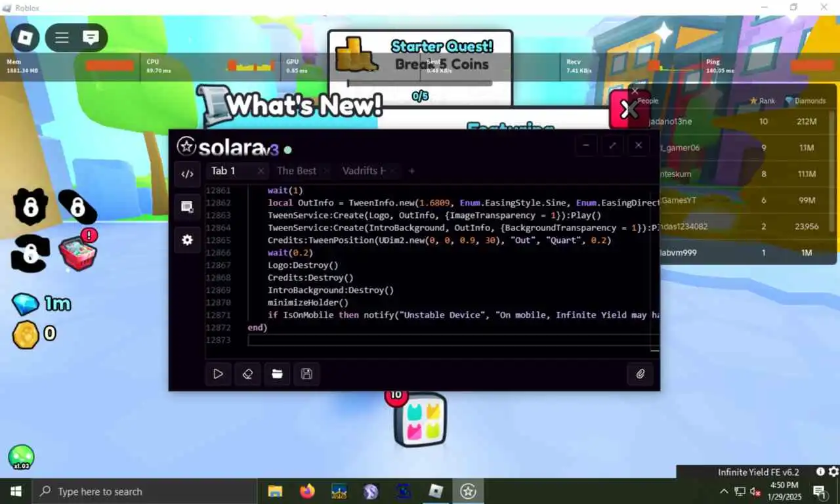
Task: Open the Roblox menu logo button
Action: [25, 37]
